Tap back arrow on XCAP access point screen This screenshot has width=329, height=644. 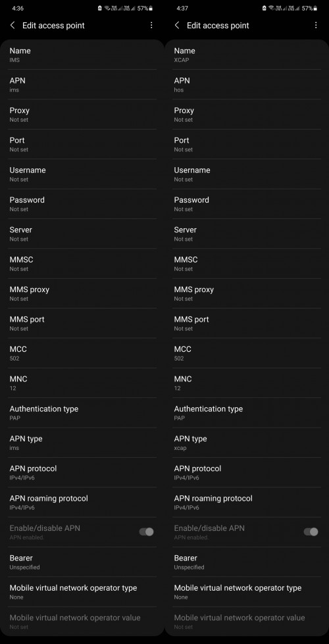[177, 26]
